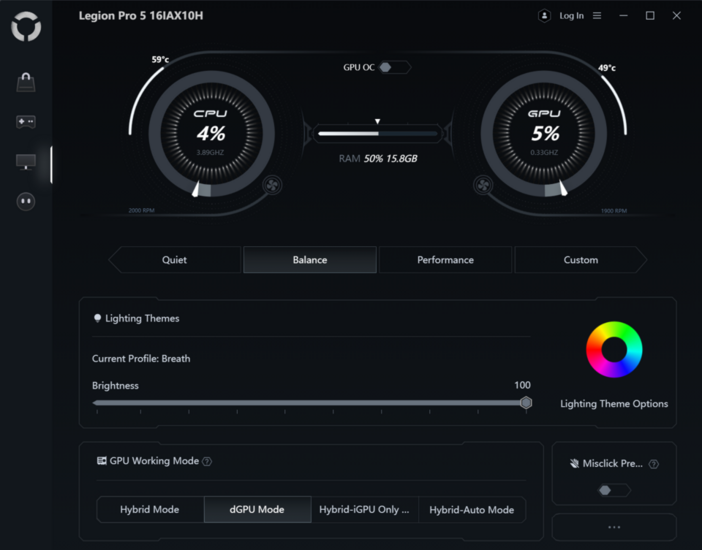
Task: Open the hamburger menu next to Log In
Action: coord(597,16)
